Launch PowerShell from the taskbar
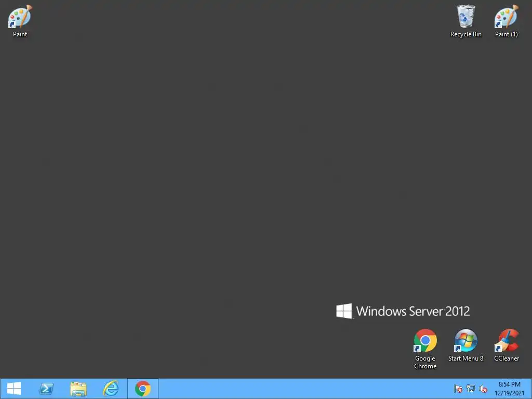532x399 pixels. click(46, 389)
